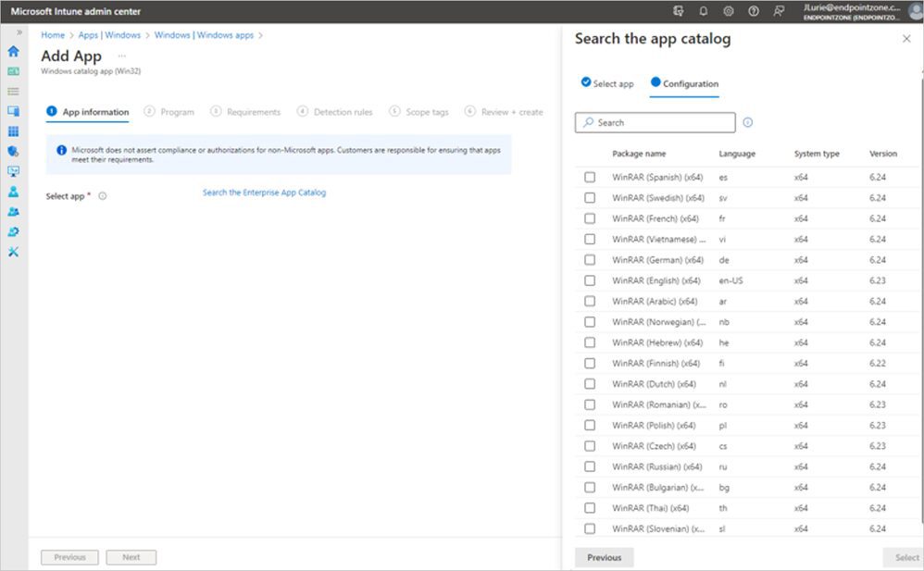The height and width of the screenshot is (571, 924).
Task: Select the WinRAR (English) (x64) checkbox
Action: coord(590,280)
